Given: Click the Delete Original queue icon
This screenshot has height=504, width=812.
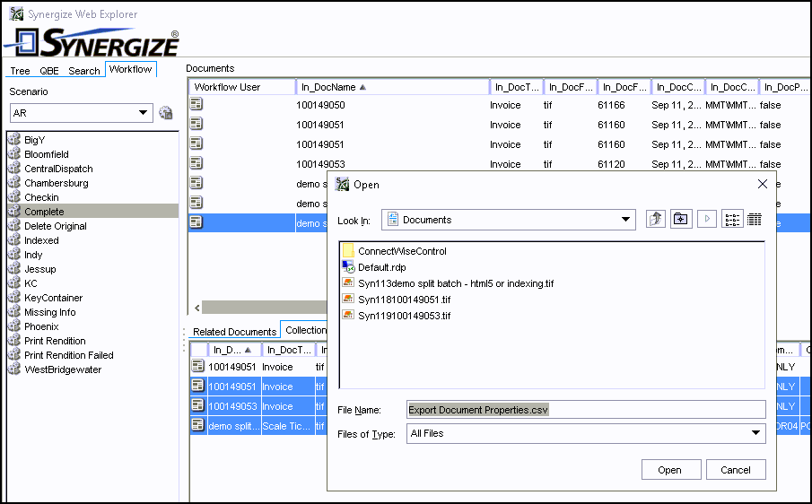Looking at the screenshot, I should (x=14, y=226).
